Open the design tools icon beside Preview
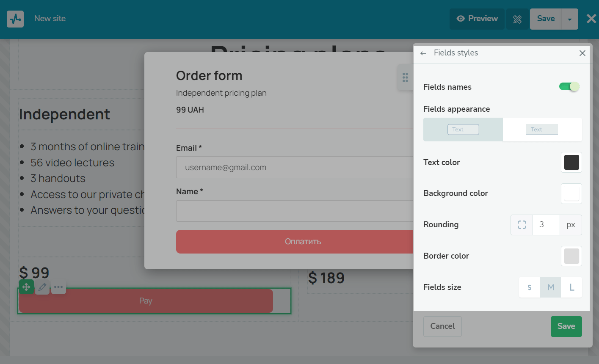Image resolution: width=599 pixels, height=364 pixels. [x=517, y=19]
